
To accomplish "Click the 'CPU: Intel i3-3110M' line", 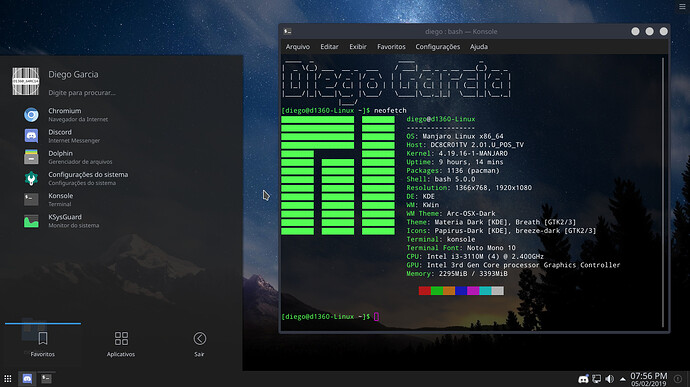I will (475, 257).
